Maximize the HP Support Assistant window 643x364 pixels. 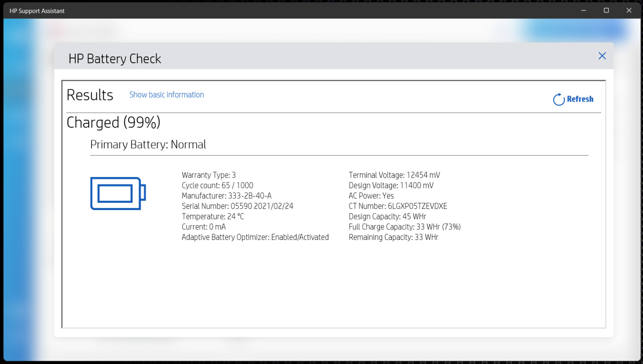coord(606,10)
